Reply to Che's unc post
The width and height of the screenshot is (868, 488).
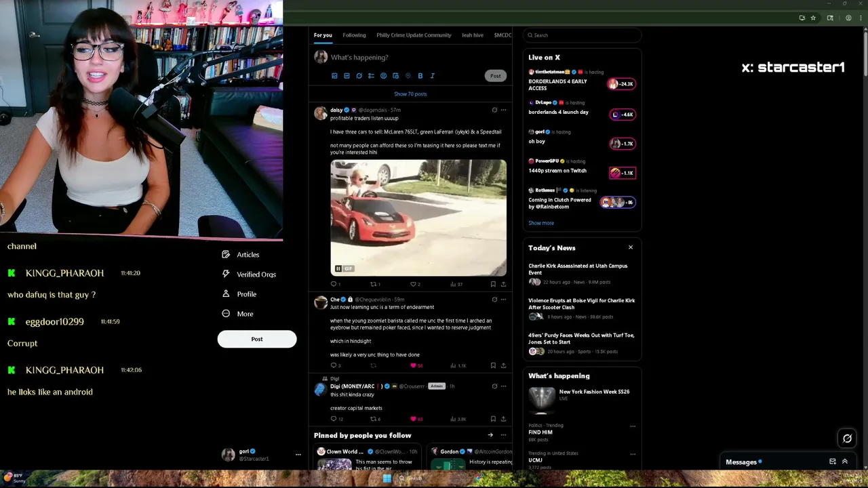pos(334,365)
